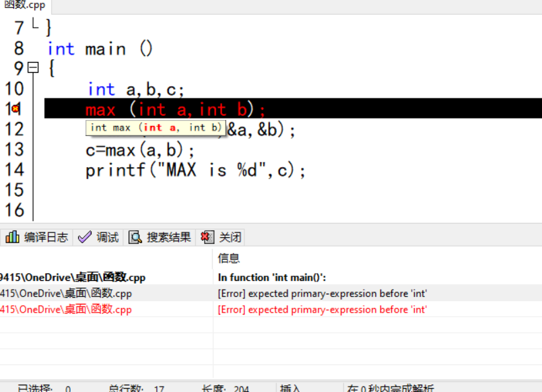Image resolution: width=542 pixels, height=392 pixels.
Task: Switch to the 调试 tab
Action: [98, 238]
